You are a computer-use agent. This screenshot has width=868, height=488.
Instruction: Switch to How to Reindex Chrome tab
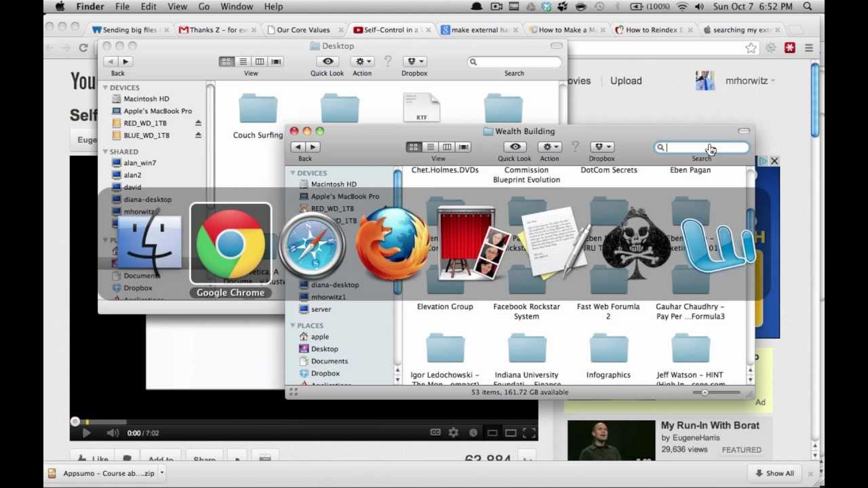click(652, 30)
